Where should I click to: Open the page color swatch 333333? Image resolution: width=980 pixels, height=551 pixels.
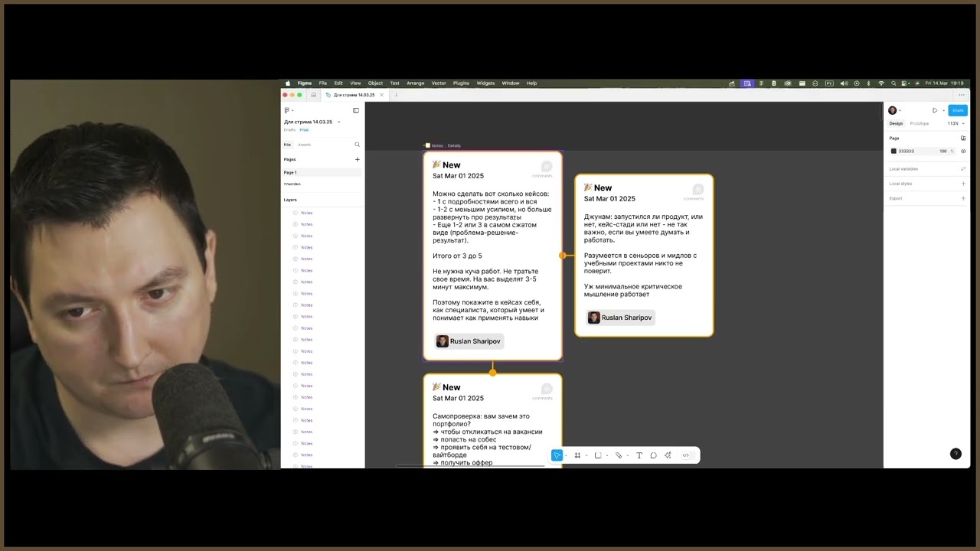click(893, 152)
